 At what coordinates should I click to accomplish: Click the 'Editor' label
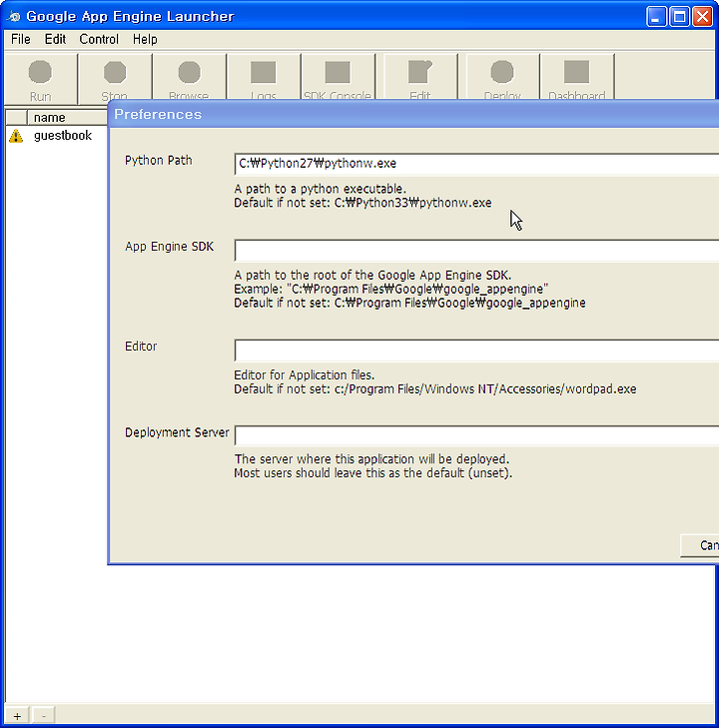141,347
